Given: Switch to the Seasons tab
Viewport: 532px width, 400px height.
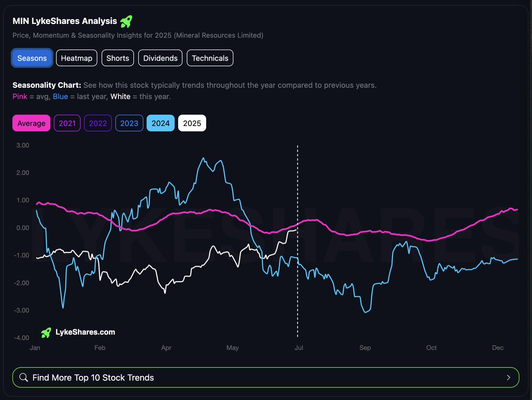Looking at the screenshot, I should (x=32, y=58).
